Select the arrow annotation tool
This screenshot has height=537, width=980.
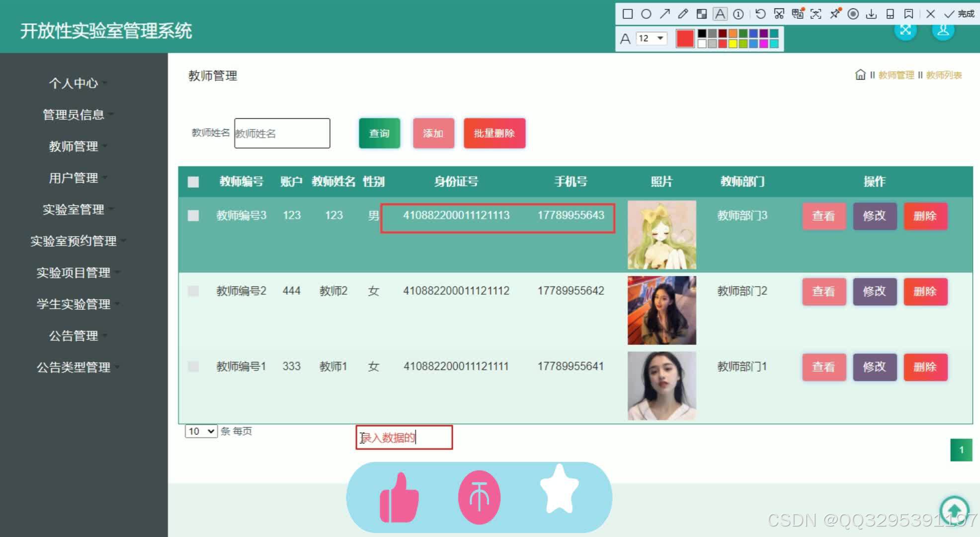665,14
